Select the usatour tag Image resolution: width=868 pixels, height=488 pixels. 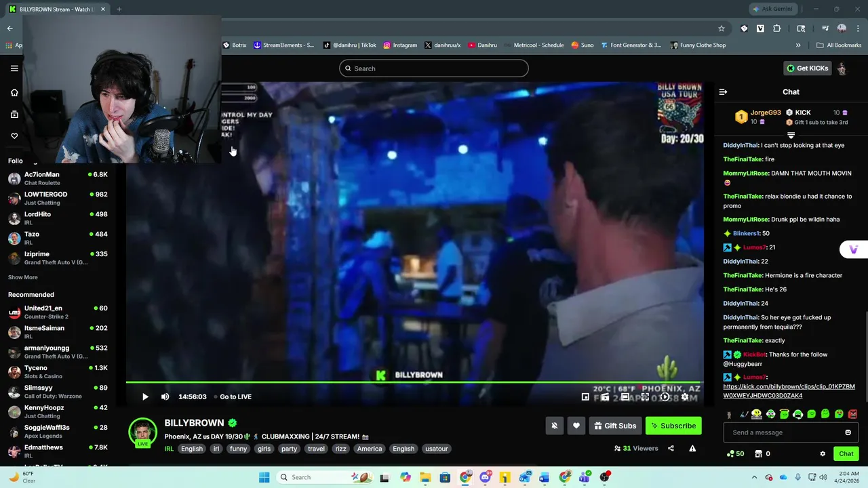pyautogui.click(x=436, y=449)
